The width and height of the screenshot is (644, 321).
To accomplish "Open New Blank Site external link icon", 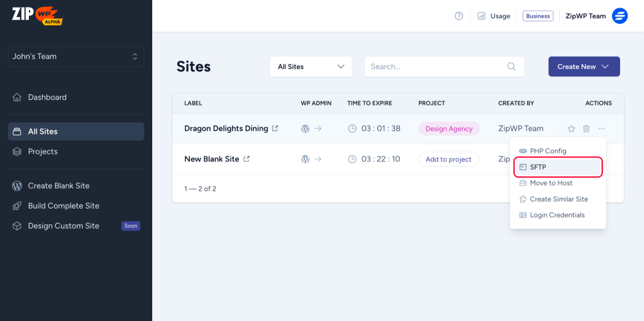I will (x=247, y=160).
